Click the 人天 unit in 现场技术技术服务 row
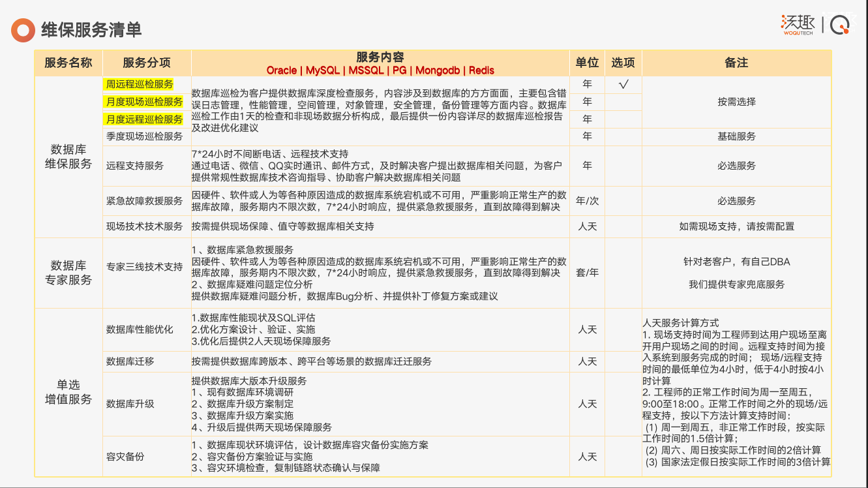The image size is (868, 488). point(587,226)
